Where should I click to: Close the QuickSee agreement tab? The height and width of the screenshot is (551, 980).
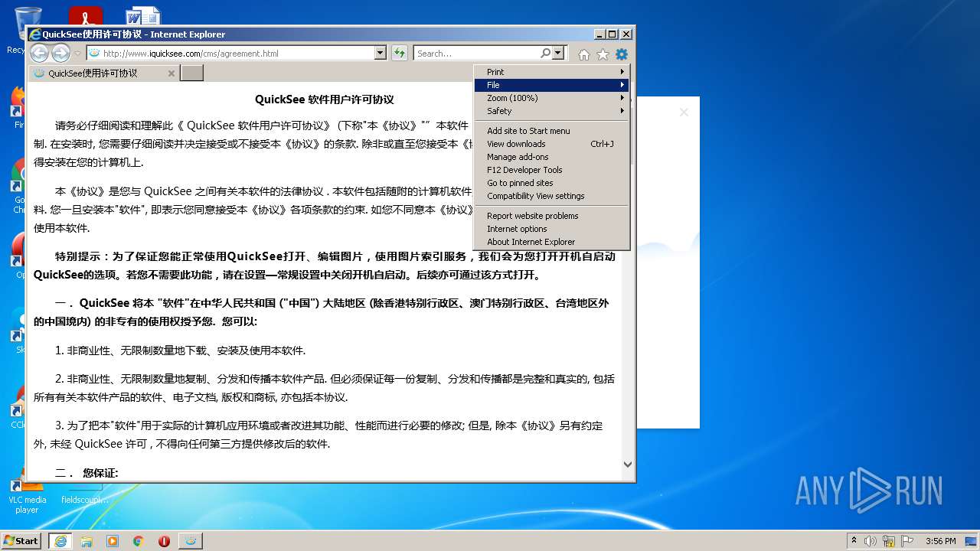171,73
